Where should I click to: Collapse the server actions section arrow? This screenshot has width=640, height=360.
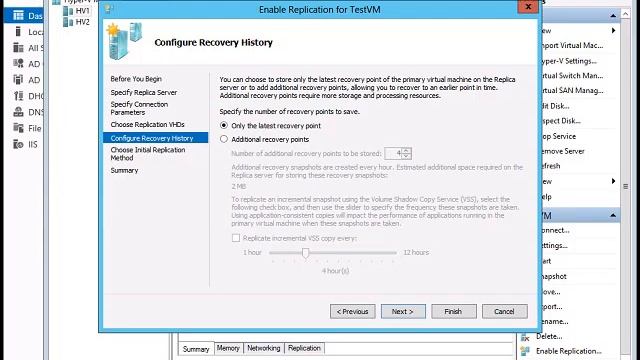[x=613, y=16]
